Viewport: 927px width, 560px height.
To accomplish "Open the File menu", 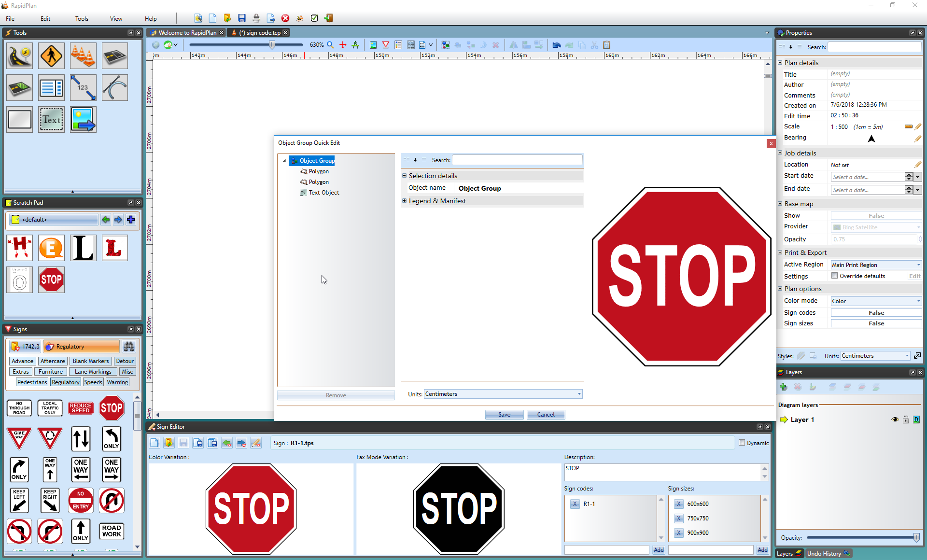I will 10,19.
